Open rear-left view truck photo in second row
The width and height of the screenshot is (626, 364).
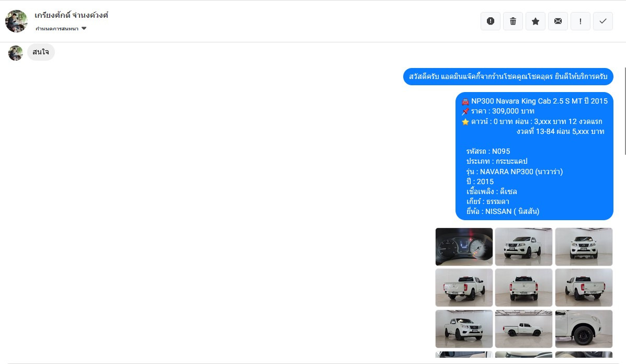(x=464, y=287)
